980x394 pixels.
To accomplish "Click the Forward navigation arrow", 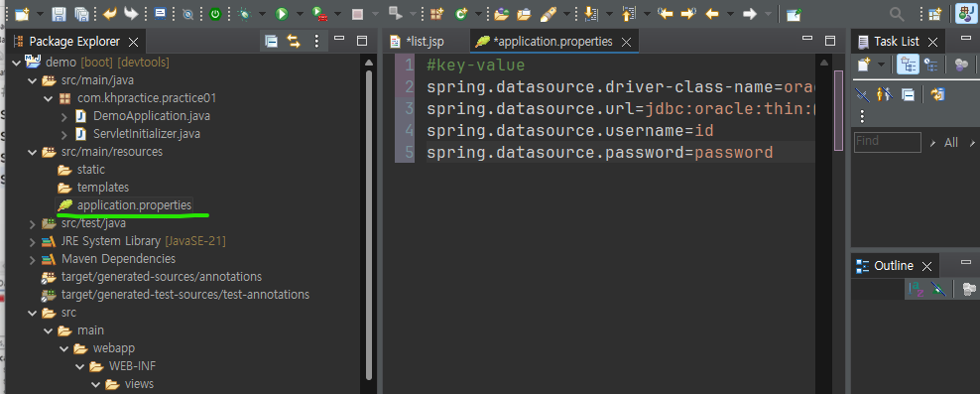I will pyautogui.click(x=750, y=14).
